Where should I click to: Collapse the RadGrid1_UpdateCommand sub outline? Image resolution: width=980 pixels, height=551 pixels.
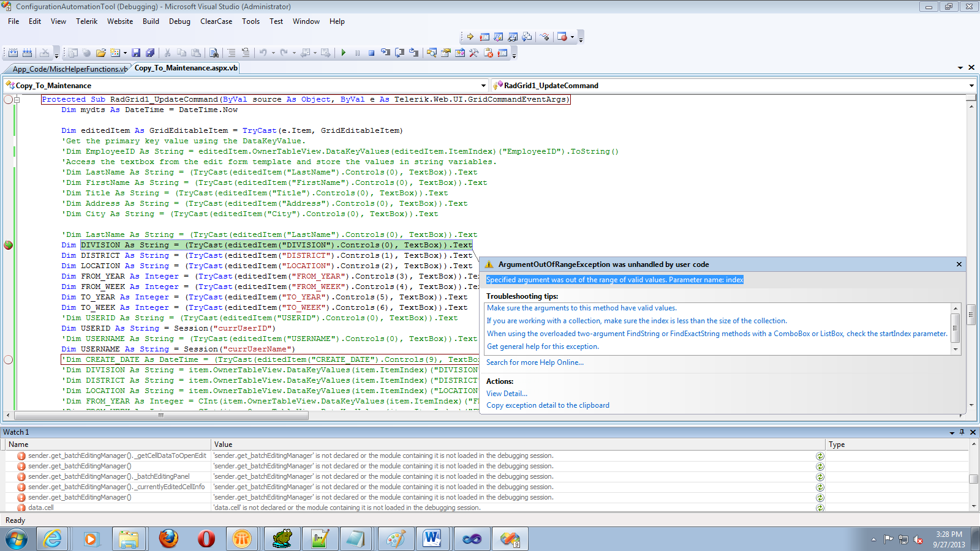pos(17,100)
